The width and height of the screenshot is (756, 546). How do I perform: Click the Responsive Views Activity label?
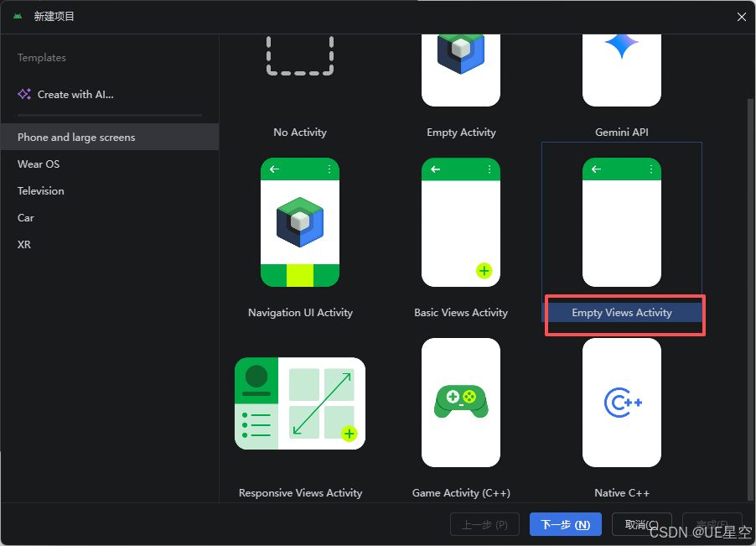(300, 493)
